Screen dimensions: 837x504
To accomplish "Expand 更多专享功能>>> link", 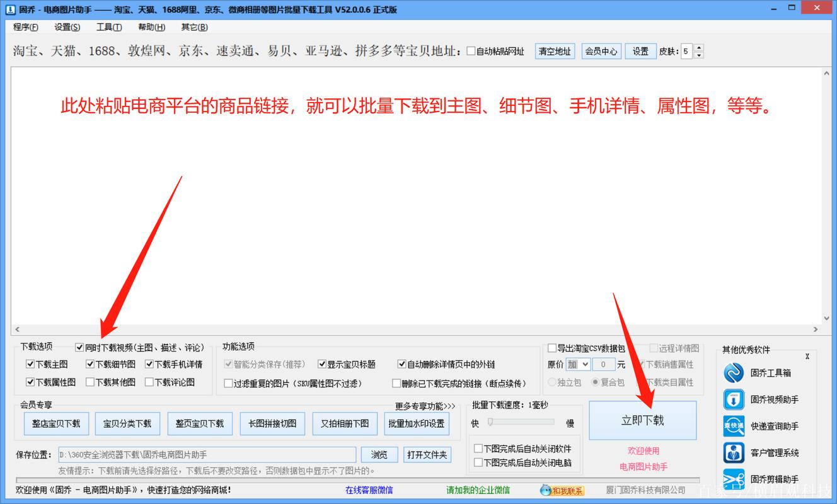I will point(425,406).
